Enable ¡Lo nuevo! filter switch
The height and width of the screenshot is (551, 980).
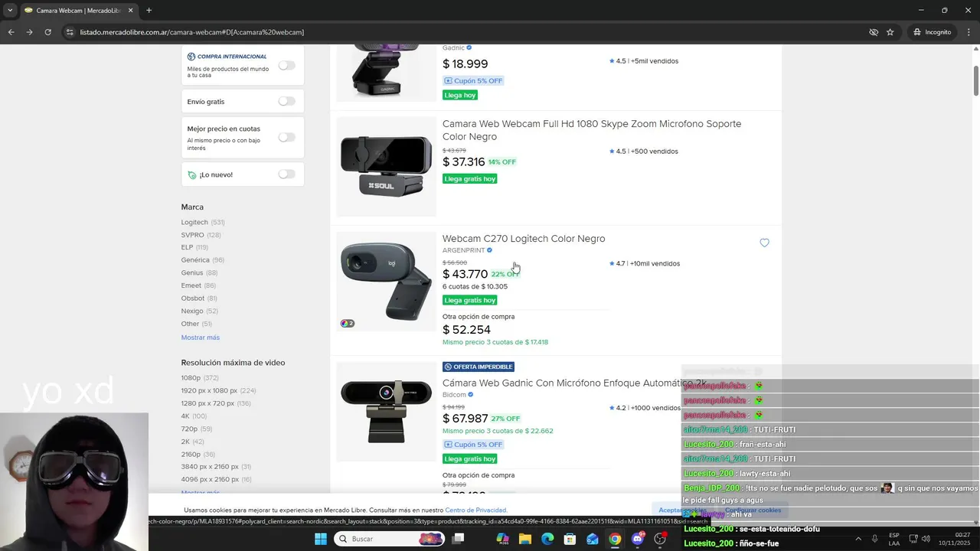pos(286,174)
